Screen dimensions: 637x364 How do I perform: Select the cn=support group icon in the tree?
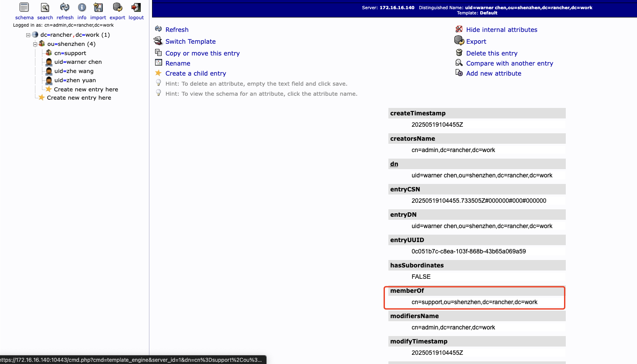coord(49,53)
